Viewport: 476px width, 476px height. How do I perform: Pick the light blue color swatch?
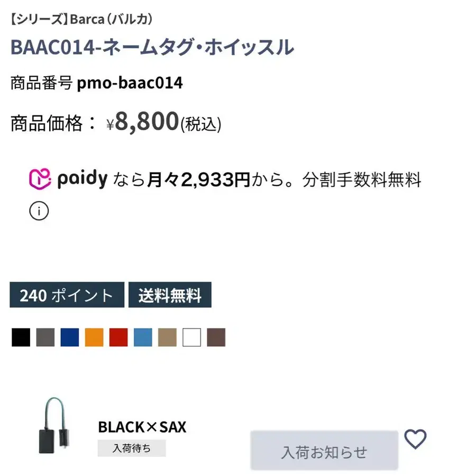point(143,337)
